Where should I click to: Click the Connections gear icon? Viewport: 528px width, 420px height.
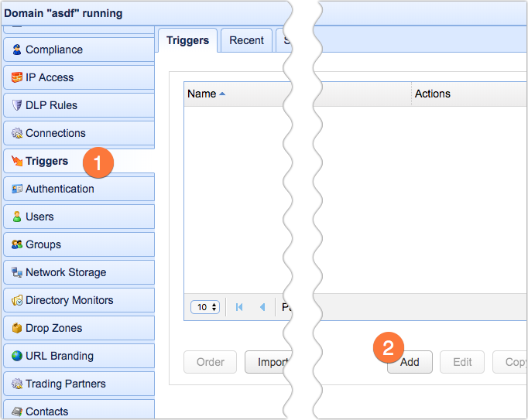(x=17, y=133)
